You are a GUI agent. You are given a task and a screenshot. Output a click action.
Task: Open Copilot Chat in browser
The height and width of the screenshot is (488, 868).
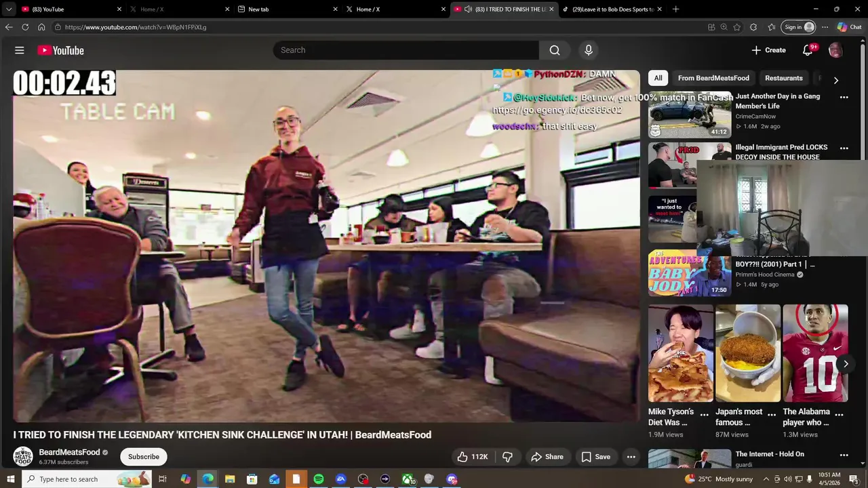(849, 27)
